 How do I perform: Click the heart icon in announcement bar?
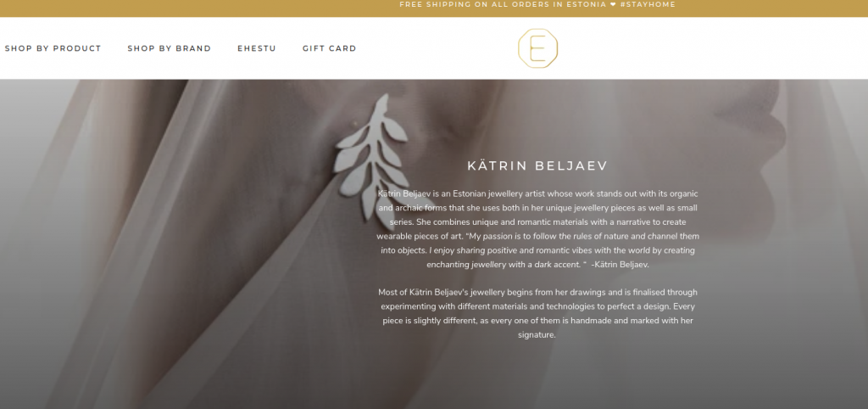613,4
